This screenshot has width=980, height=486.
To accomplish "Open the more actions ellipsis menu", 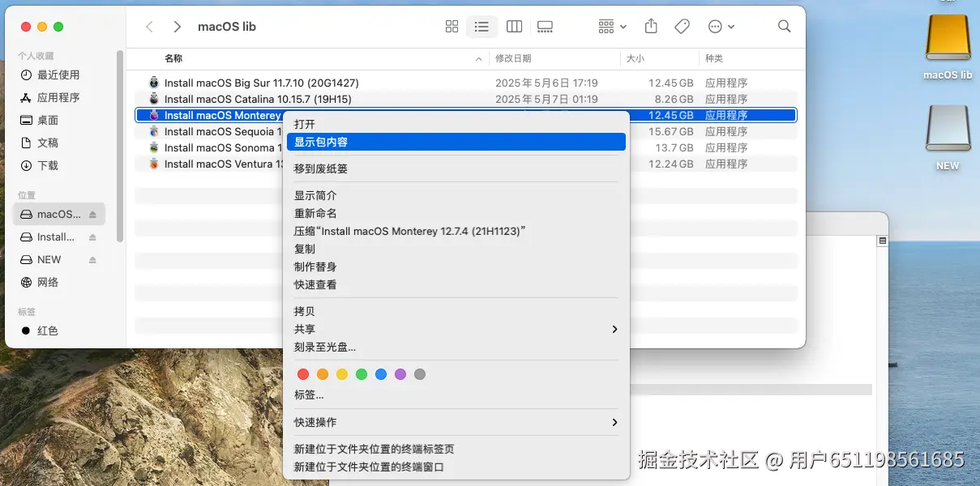I will (x=721, y=27).
